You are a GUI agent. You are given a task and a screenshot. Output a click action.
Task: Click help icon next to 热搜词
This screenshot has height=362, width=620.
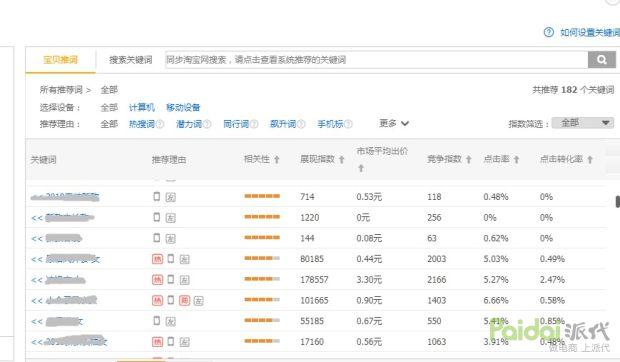click(160, 124)
